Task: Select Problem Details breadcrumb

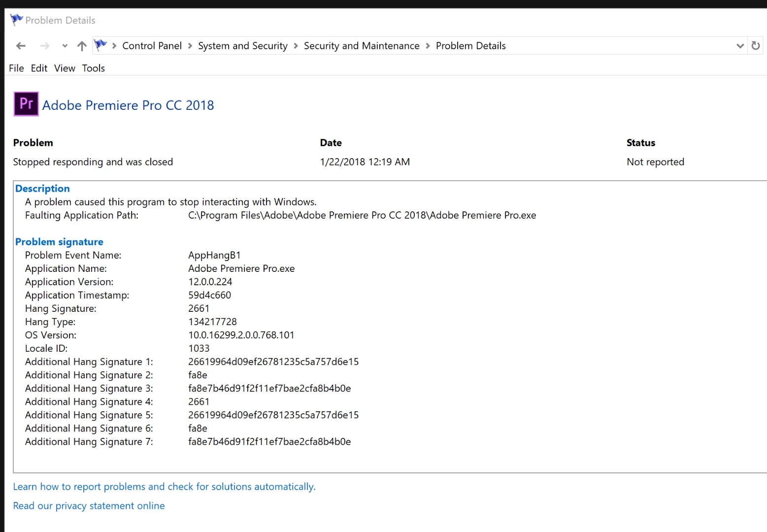Action: pyautogui.click(x=470, y=46)
